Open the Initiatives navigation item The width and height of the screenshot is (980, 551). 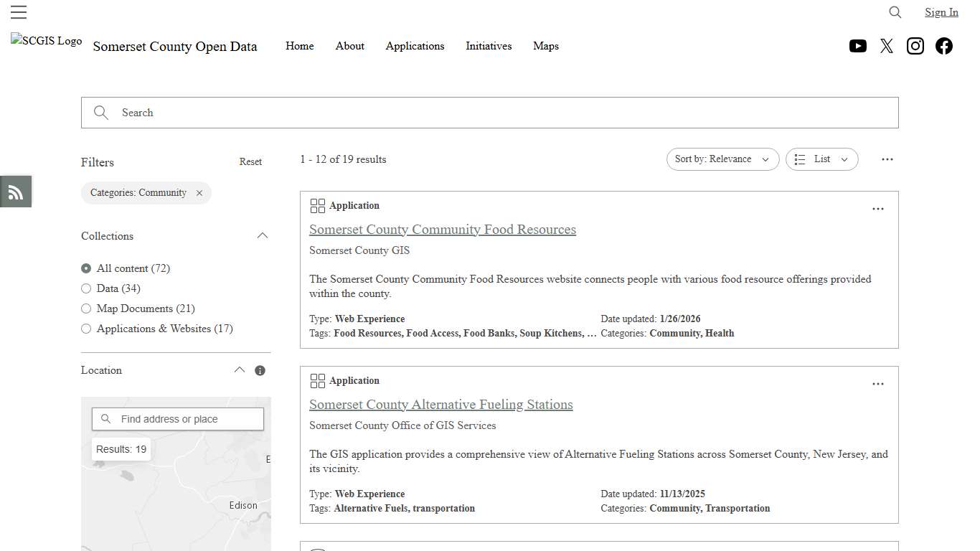point(489,46)
